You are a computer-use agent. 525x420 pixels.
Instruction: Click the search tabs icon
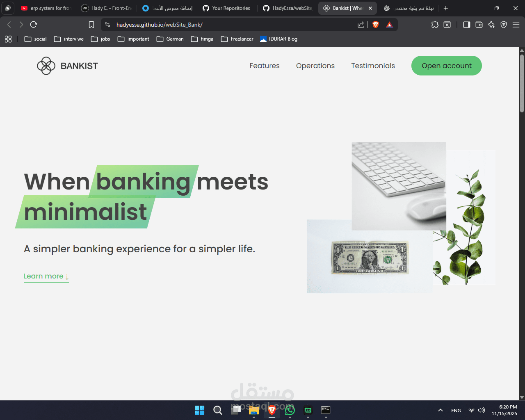point(447,25)
